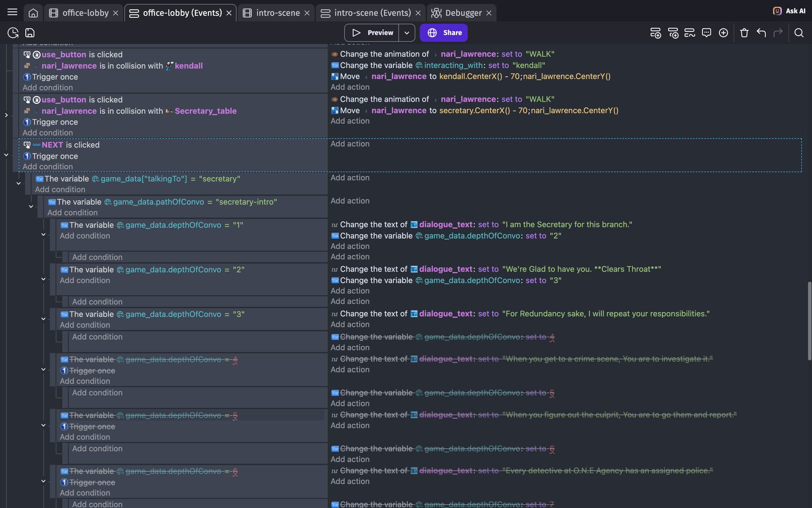Add condition below NEXT Trigger once
This screenshot has width=812, height=508.
pyautogui.click(x=47, y=167)
